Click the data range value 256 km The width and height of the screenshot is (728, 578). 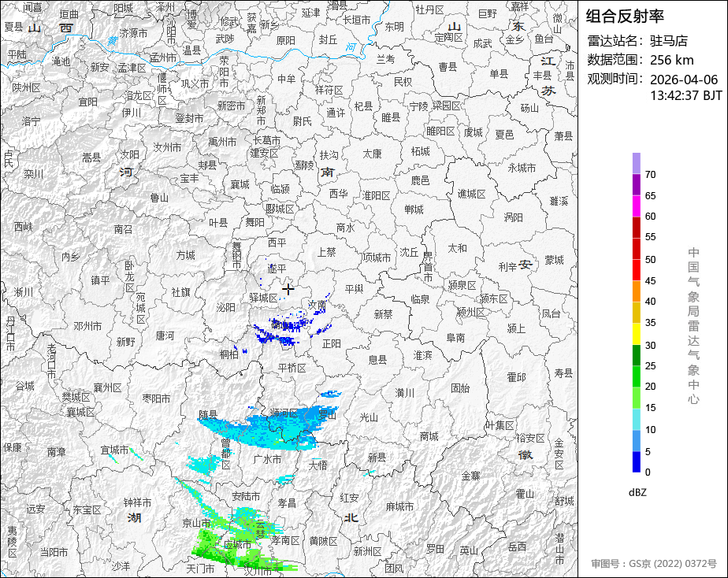[671, 60]
